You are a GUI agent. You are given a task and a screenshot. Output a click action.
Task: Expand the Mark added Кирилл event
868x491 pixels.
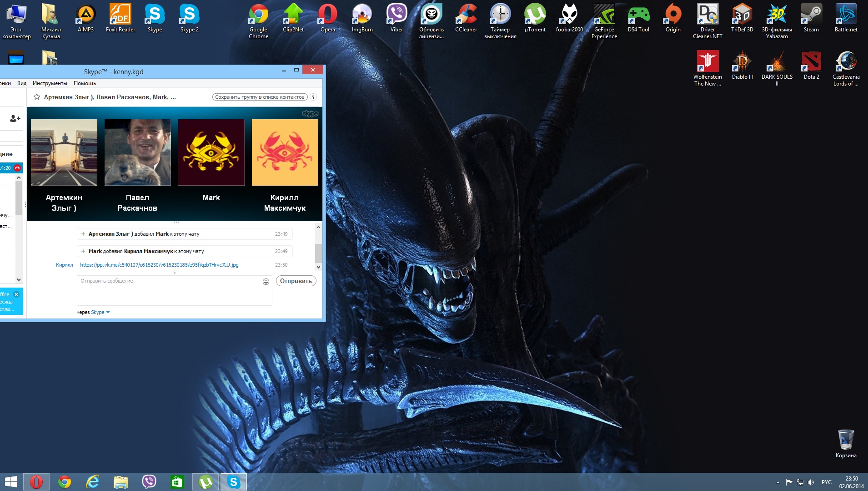(83, 251)
